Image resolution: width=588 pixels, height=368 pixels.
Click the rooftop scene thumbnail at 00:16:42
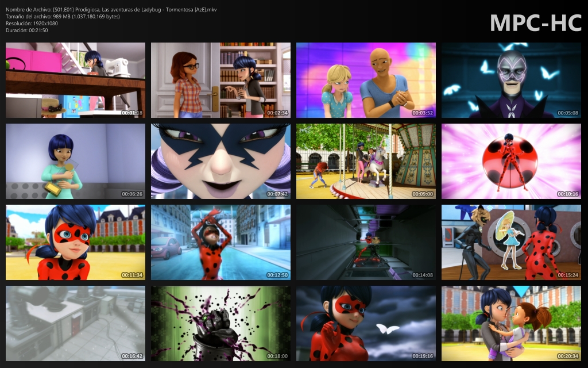tap(75, 323)
